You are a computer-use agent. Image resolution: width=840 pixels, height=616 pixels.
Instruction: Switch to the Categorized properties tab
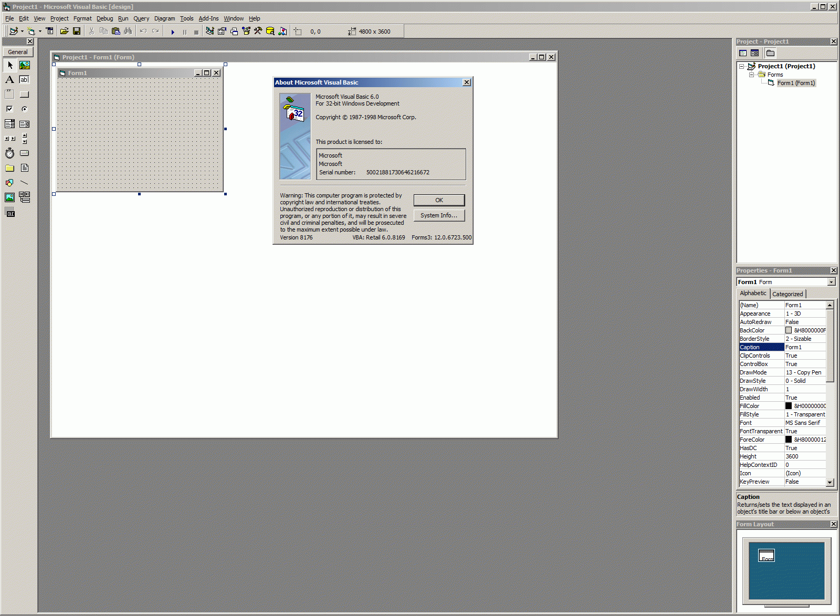tap(787, 294)
